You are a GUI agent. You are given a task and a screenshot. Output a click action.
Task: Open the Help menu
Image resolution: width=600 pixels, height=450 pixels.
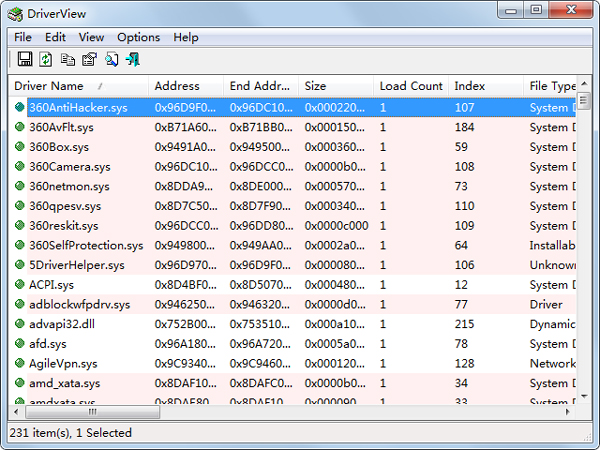pyautogui.click(x=186, y=37)
